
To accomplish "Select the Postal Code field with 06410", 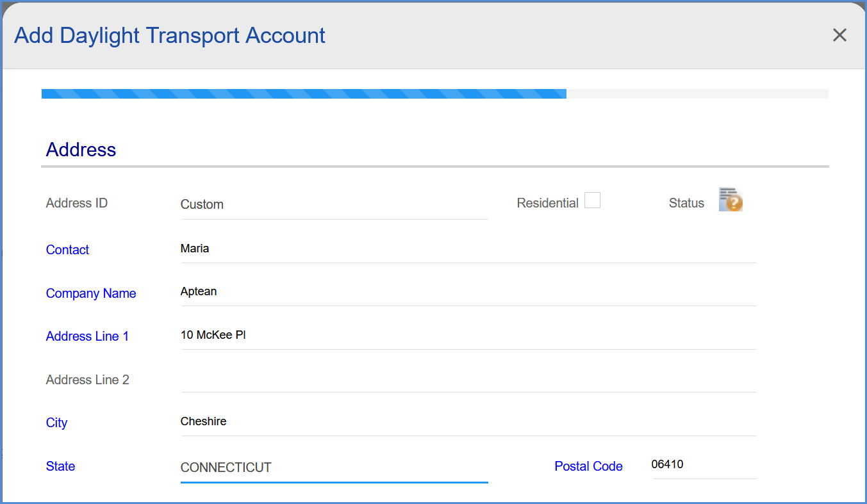I will point(704,465).
